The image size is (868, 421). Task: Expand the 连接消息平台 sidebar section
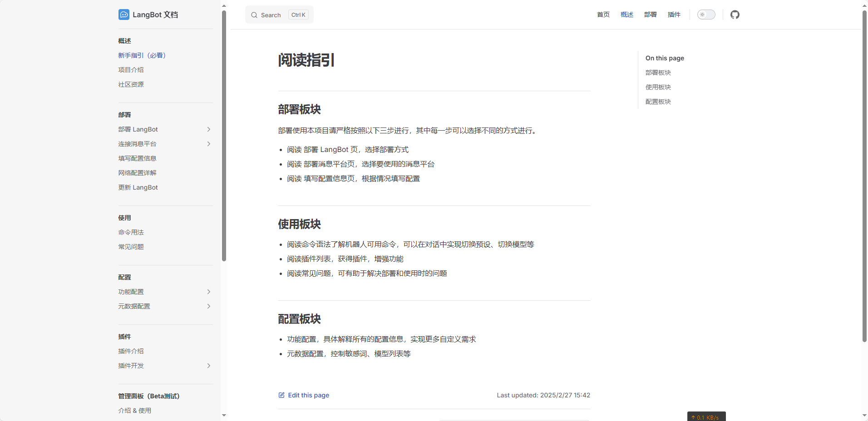pos(208,144)
